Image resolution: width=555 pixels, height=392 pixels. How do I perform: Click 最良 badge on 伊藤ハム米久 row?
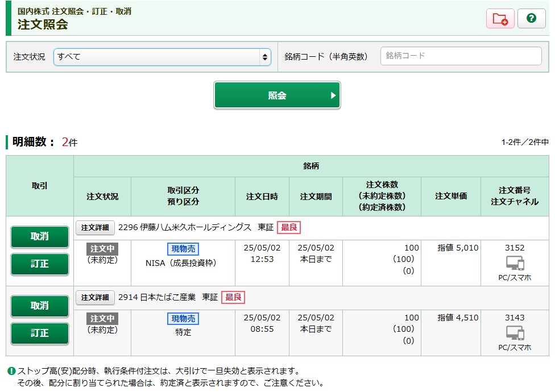pos(288,227)
